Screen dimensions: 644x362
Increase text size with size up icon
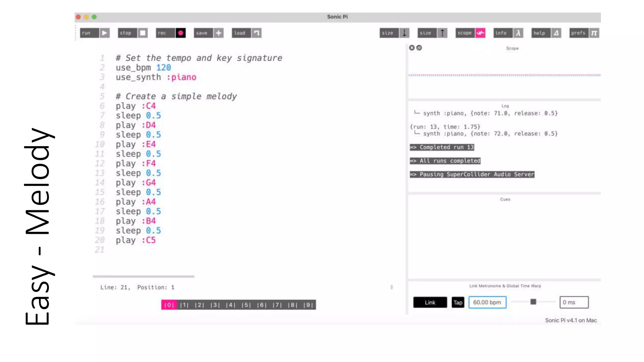(x=442, y=33)
